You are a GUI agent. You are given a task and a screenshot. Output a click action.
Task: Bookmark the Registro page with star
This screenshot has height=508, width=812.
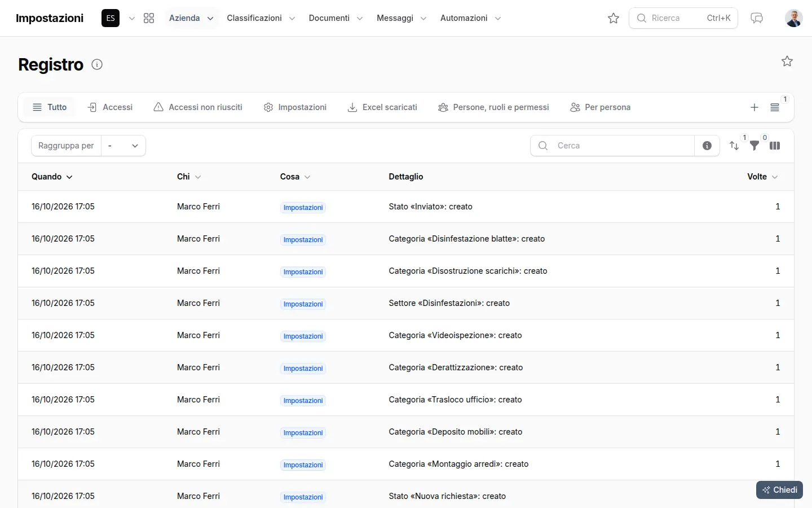(787, 61)
